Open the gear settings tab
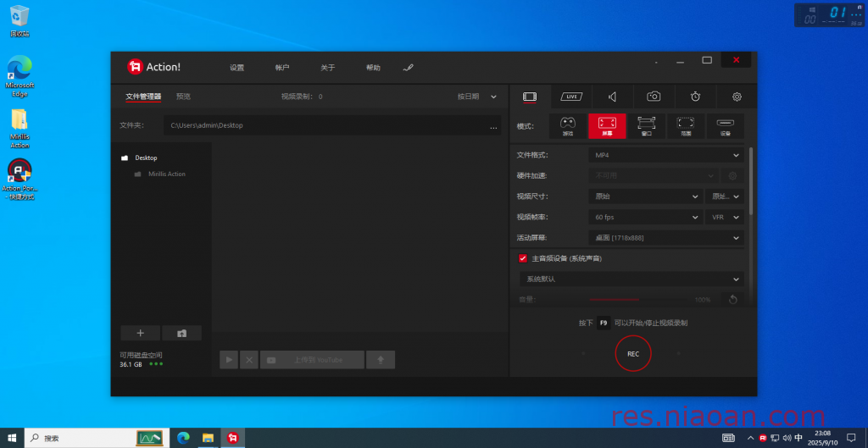Viewport: 868px width, 448px height. pyautogui.click(x=737, y=97)
